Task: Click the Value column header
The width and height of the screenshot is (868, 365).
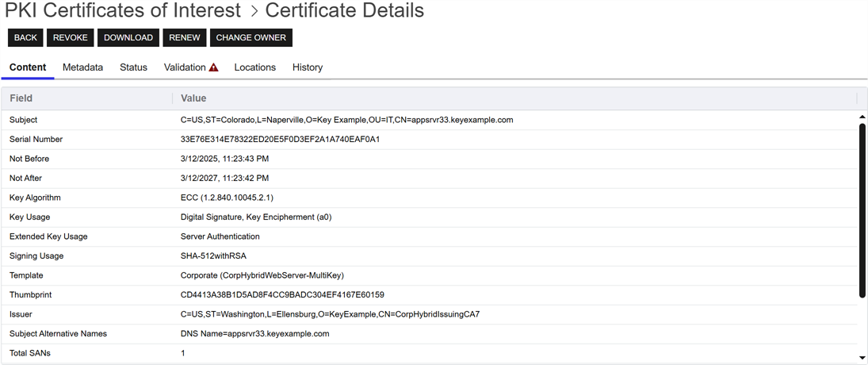Action: pos(193,98)
